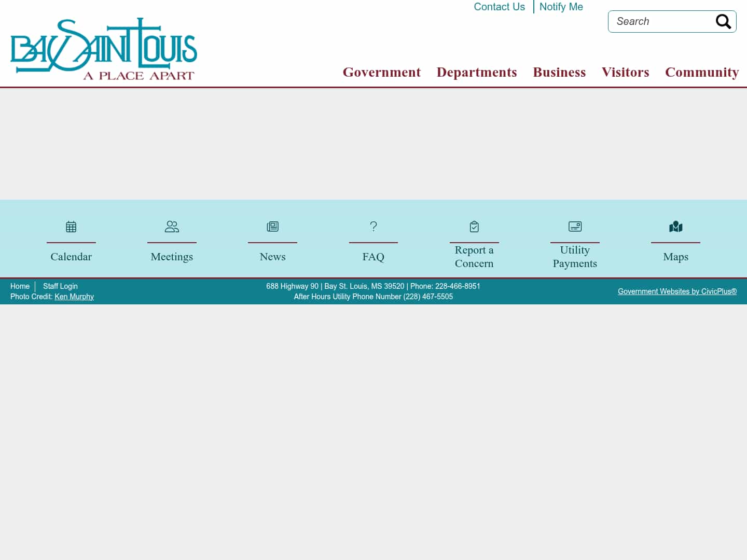Click the After Hours Utility Phone Number text
747x560 pixels.
pyautogui.click(x=374, y=297)
